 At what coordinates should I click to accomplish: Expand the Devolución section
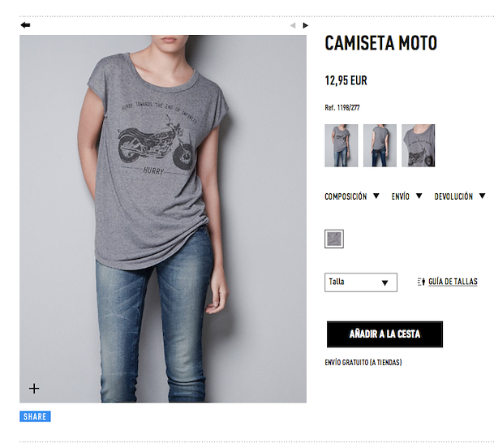pos(453,196)
